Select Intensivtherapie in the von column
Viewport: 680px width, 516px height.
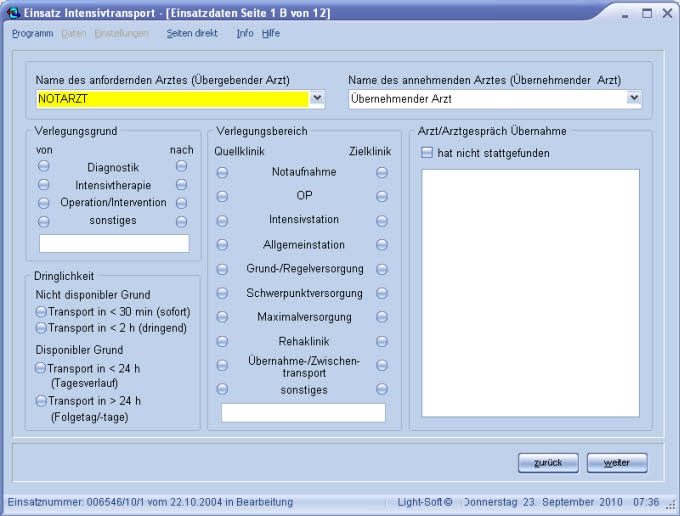click(x=43, y=185)
